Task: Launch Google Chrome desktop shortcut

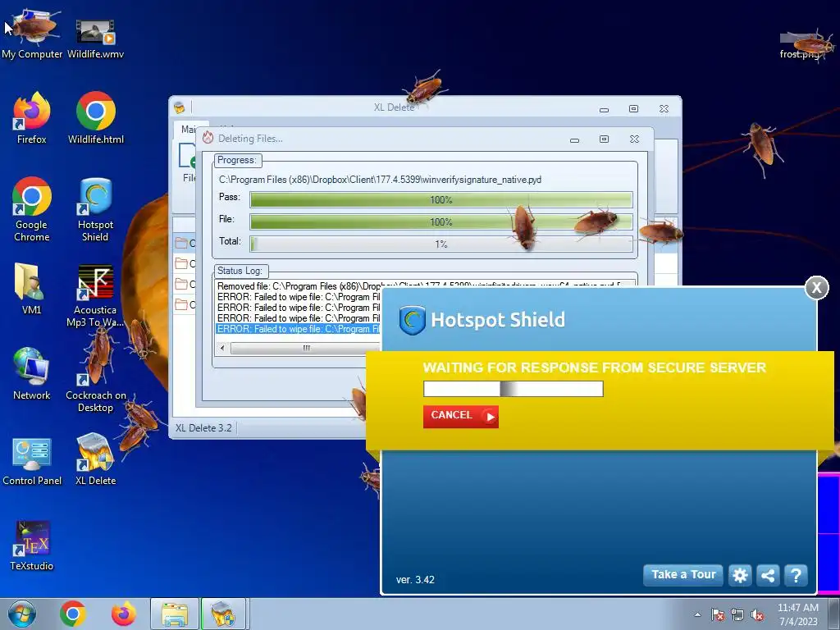Action: click(32, 209)
